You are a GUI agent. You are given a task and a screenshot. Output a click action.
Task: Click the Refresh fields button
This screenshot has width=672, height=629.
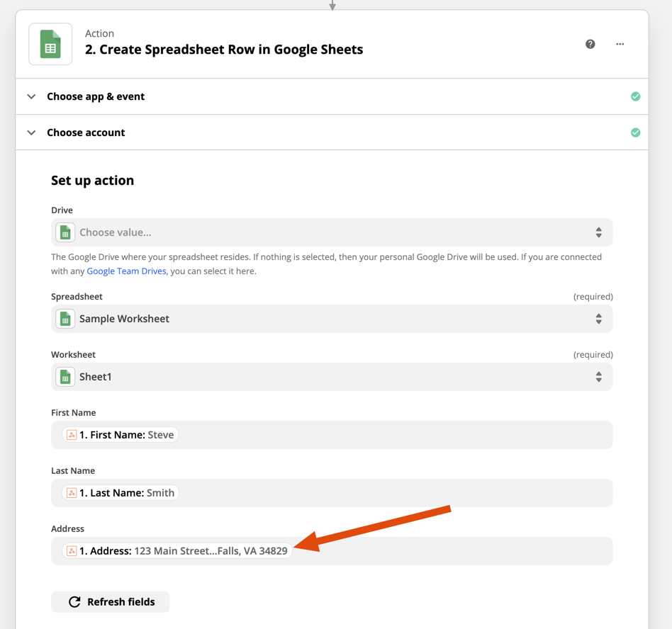point(110,602)
